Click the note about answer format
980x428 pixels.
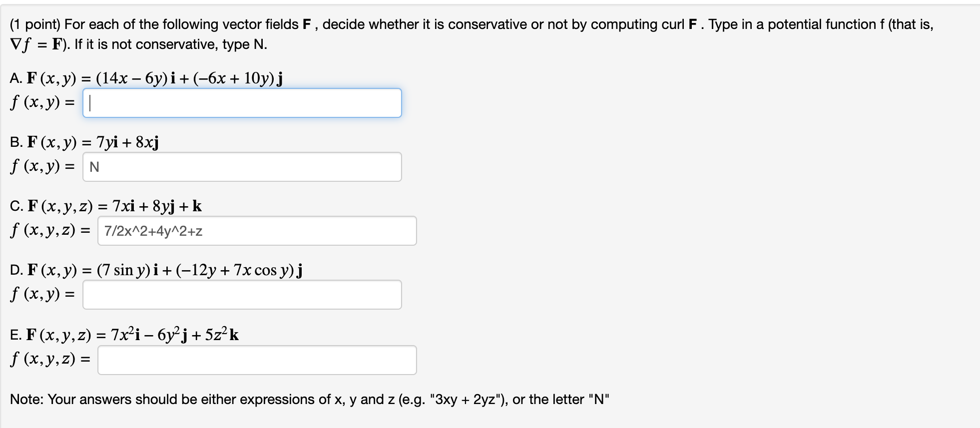(310, 399)
